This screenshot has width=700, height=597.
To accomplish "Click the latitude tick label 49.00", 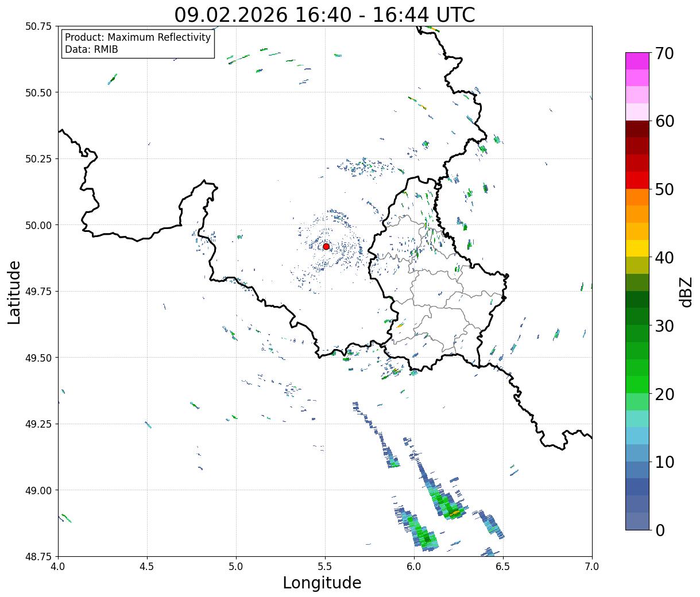I will point(38,490).
